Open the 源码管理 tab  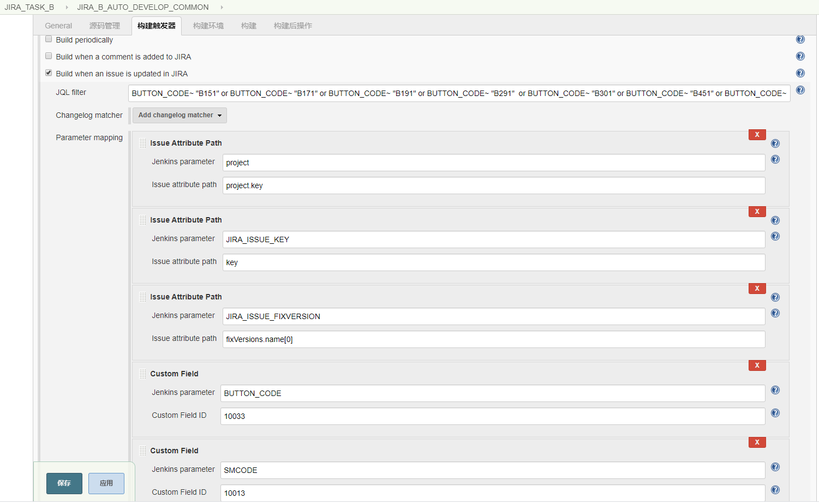pos(104,26)
